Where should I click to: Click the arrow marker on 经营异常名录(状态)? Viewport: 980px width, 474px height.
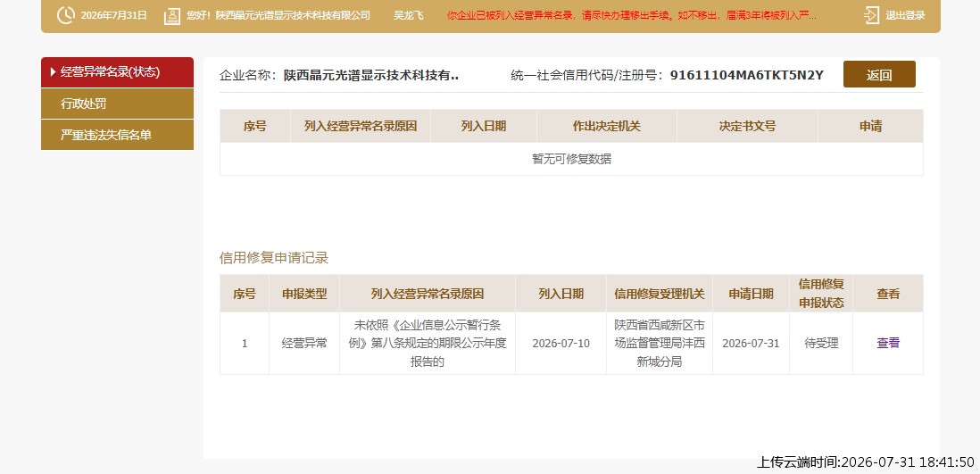click(54, 72)
